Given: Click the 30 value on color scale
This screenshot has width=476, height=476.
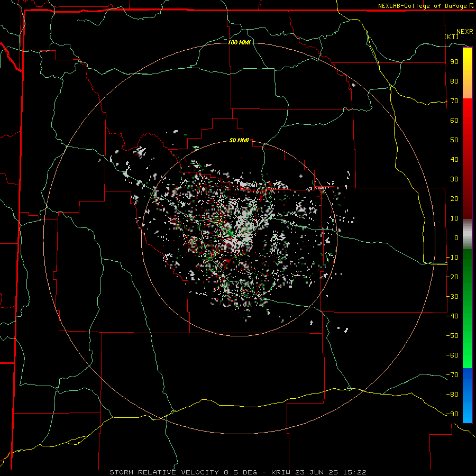Looking at the screenshot, I should pyautogui.click(x=454, y=179).
